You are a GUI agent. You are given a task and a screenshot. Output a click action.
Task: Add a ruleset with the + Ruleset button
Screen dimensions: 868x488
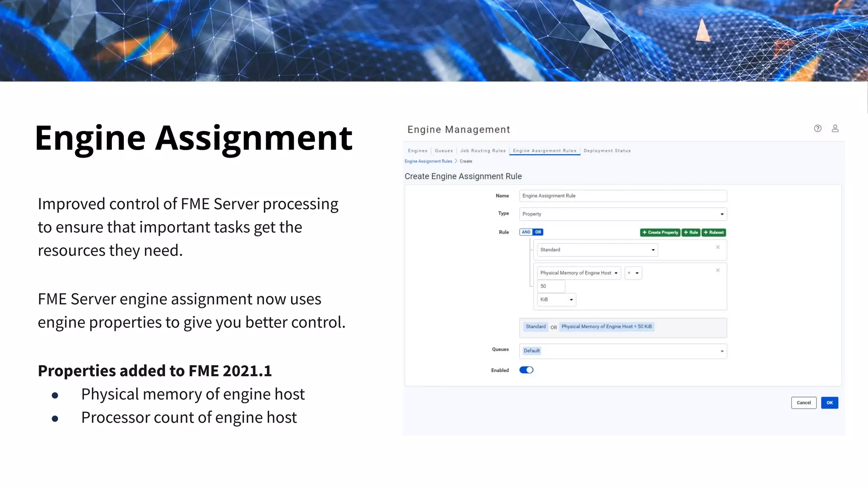[x=714, y=233]
